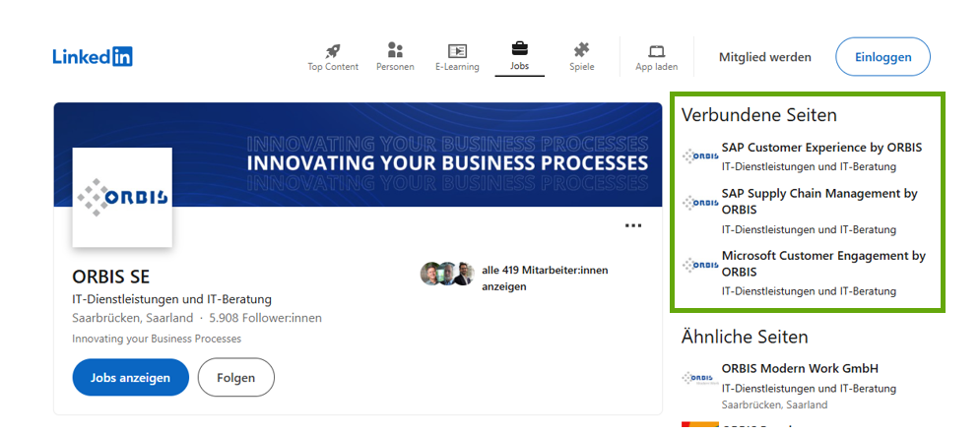Open SAP Supply Chain Management ORBIS logo
The height and width of the screenshot is (434, 980).
point(699,203)
